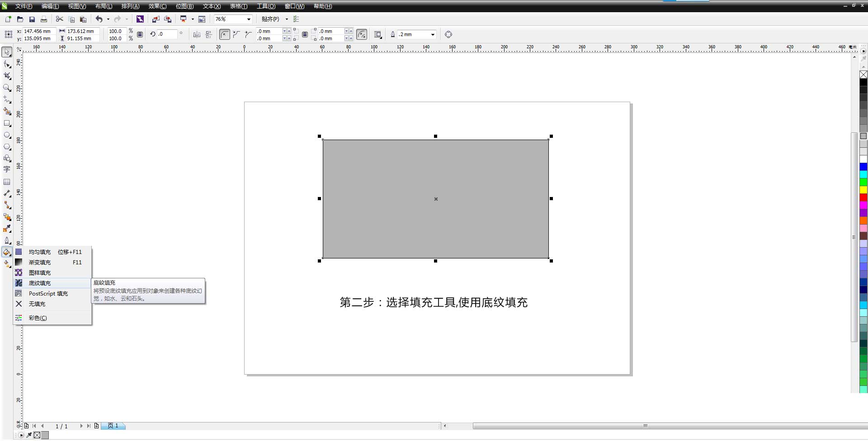868x441 pixels.
Task: Click the red swatch in the color palette
Action: pyautogui.click(x=863, y=197)
